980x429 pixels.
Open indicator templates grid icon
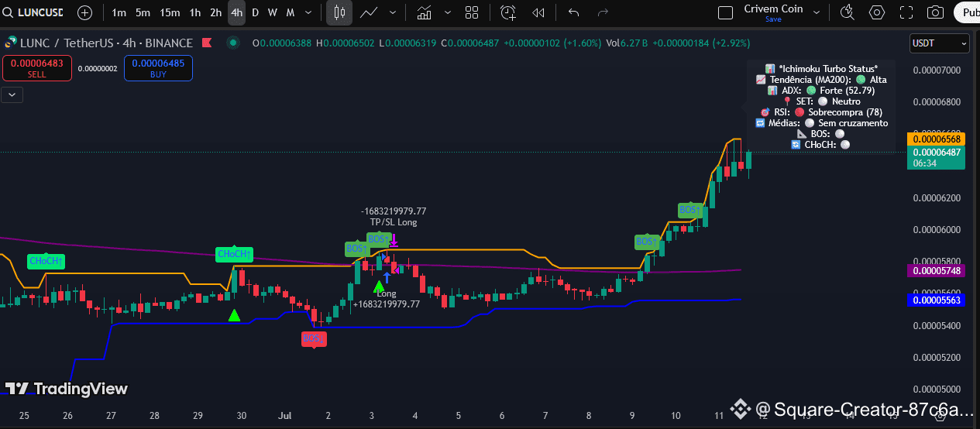(x=471, y=12)
